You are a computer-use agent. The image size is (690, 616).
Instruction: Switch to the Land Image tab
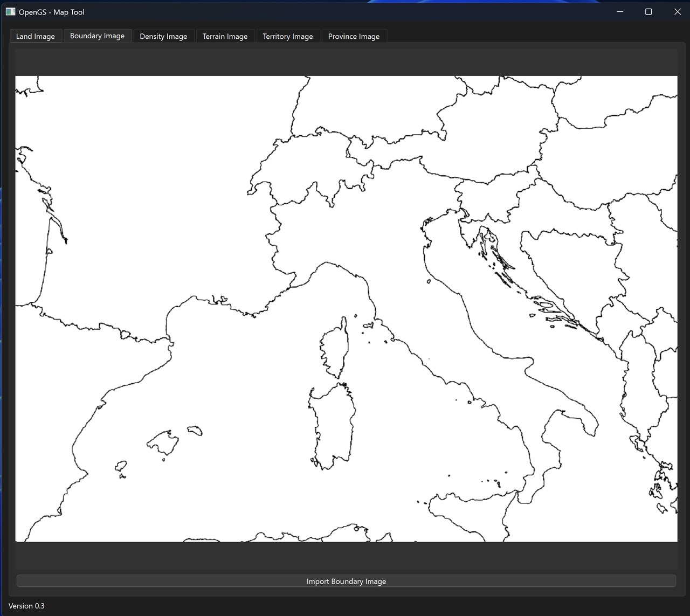35,36
